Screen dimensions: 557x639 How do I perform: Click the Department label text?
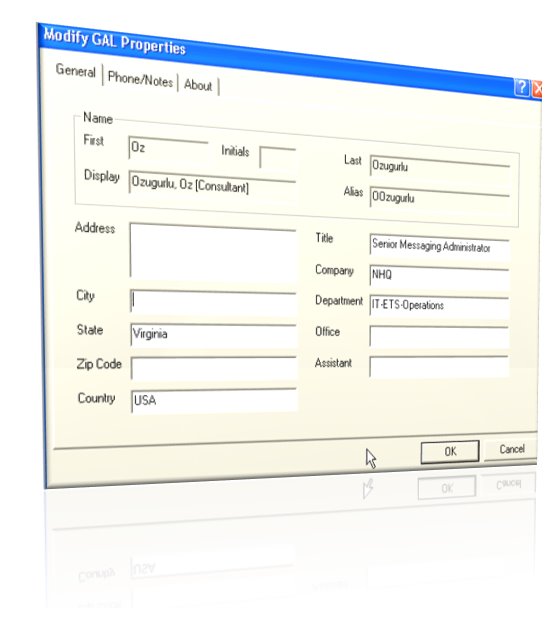(x=339, y=301)
